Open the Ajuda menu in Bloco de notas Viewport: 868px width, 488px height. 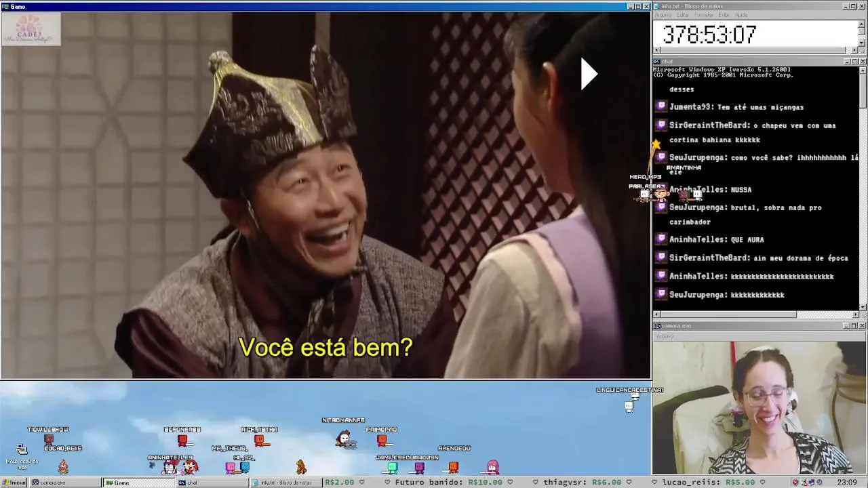(x=741, y=15)
